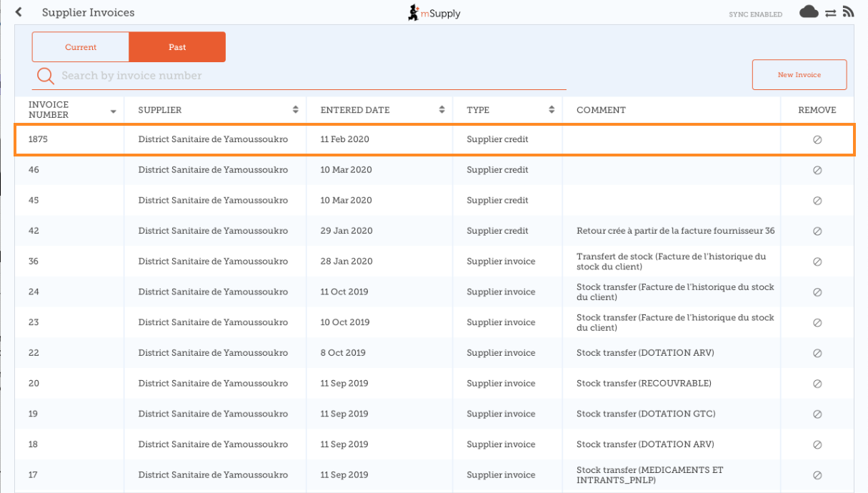Viewport: 868px width, 493px height.
Task: Select the Past invoices tab
Action: tap(177, 47)
